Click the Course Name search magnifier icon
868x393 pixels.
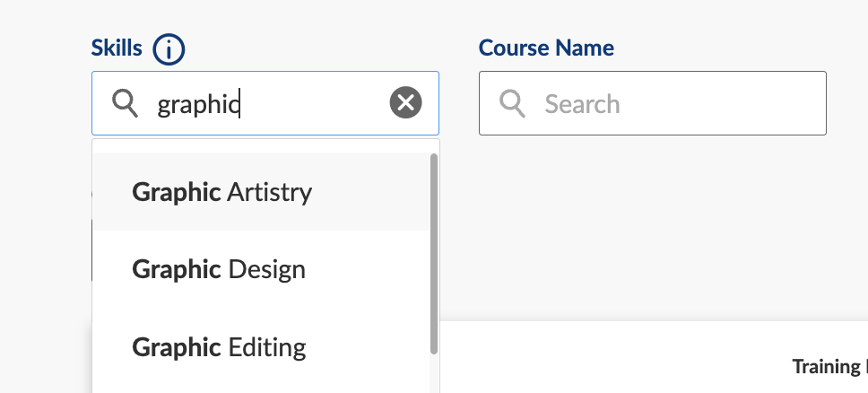[x=513, y=104]
